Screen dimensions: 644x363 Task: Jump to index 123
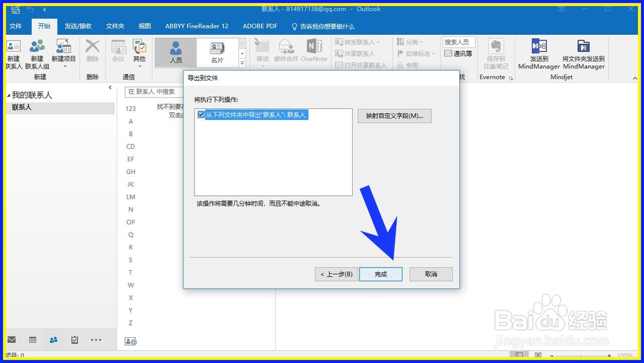[x=131, y=108]
